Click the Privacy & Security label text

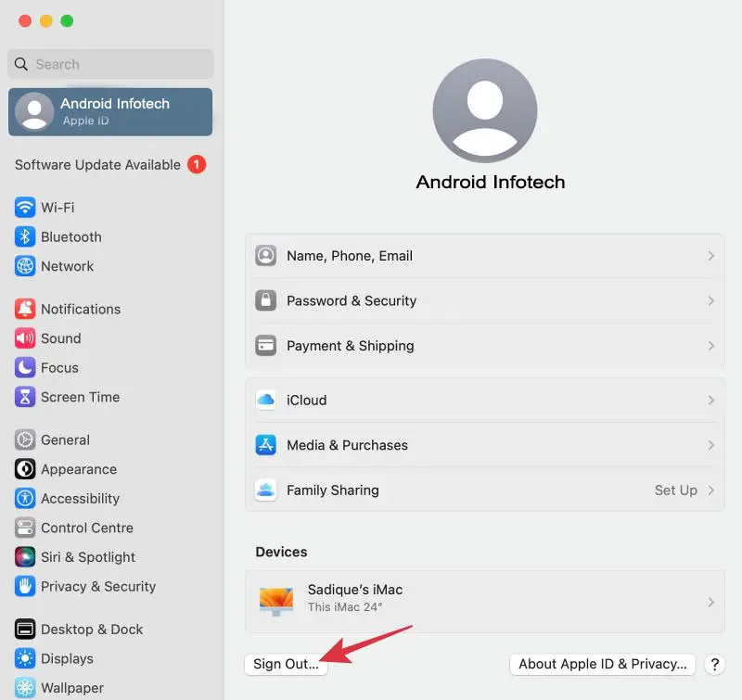98,587
